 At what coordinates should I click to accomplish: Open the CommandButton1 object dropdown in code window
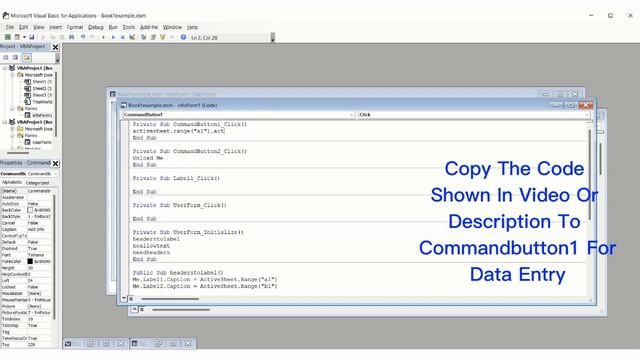tap(351, 115)
